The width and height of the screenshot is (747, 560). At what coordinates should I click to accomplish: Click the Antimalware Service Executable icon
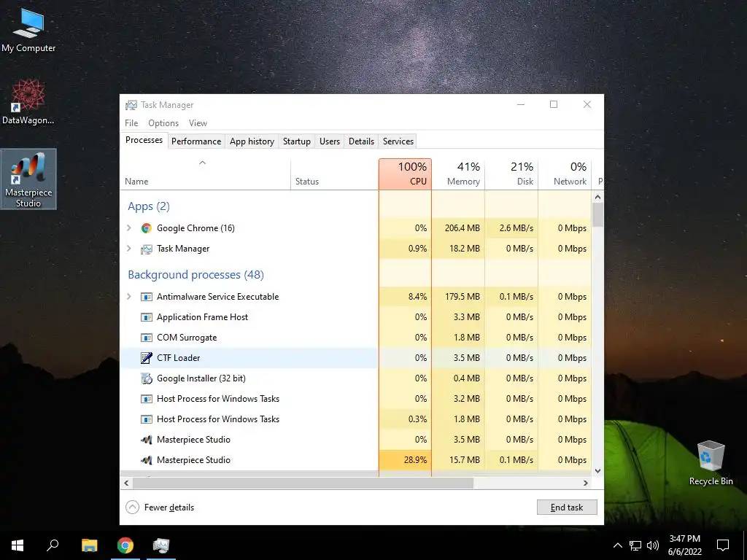[x=146, y=297]
